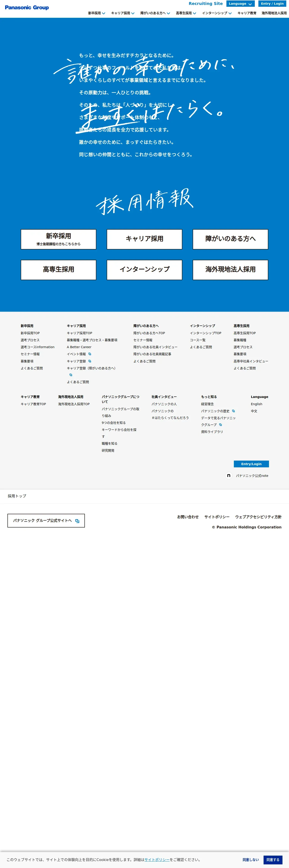Viewport: 289px width, 868px height.
Task: Open パナソニック公式note link
Action: point(252,476)
